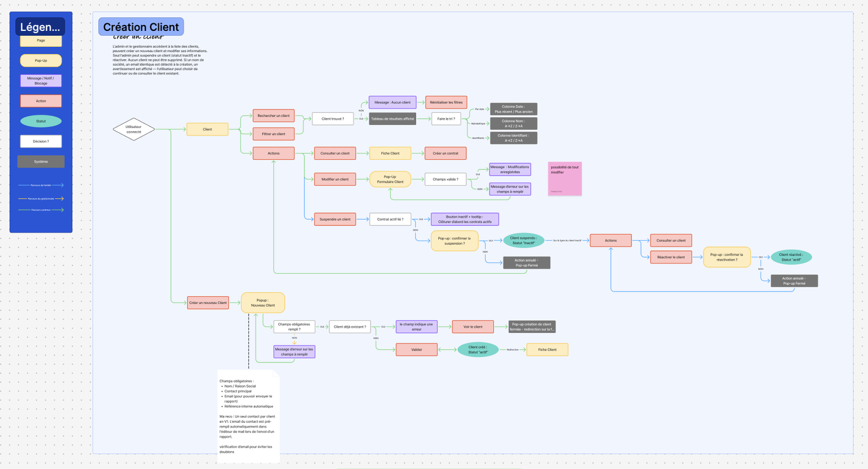Select the 'Modifier un client' action node
The height and width of the screenshot is (469, 868).
tap(335, 179)
